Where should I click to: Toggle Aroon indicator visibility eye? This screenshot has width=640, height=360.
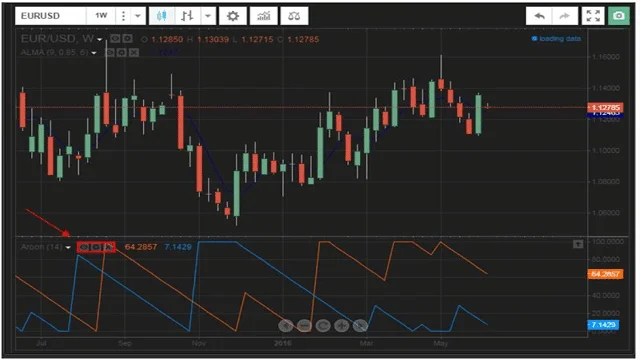pos(84,247)
